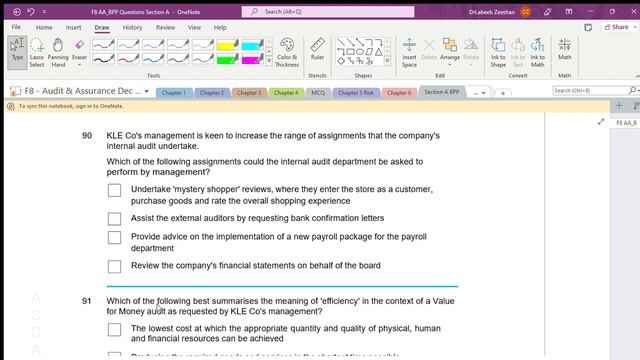This screenshot has height=360, width=640.
Task: Click the notebook icon beside F8 title
Action: (x=15, y=91)
